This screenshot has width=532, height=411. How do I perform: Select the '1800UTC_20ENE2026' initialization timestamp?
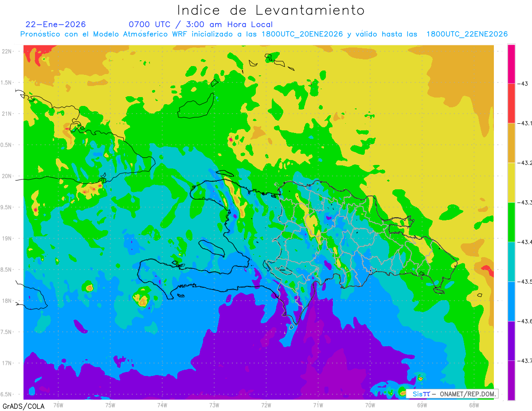coord(302,34)
